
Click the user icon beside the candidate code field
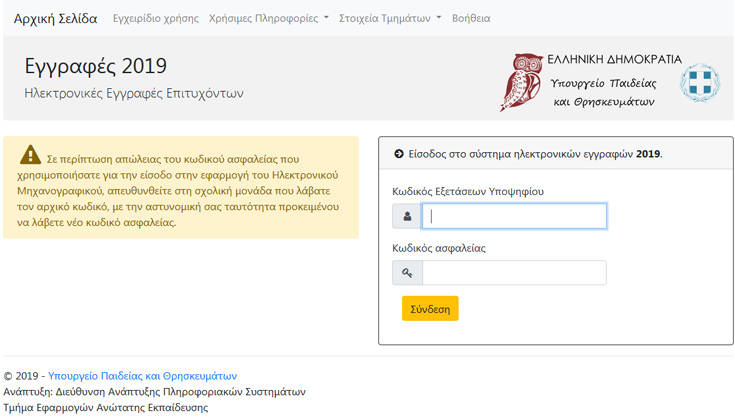[407, 216]
